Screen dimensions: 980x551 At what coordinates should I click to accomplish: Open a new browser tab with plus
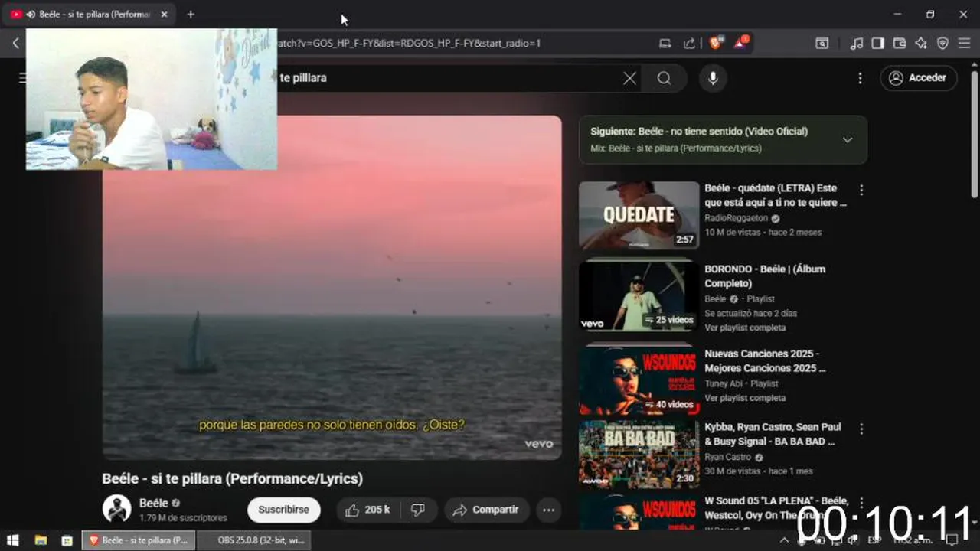(191, 15)
